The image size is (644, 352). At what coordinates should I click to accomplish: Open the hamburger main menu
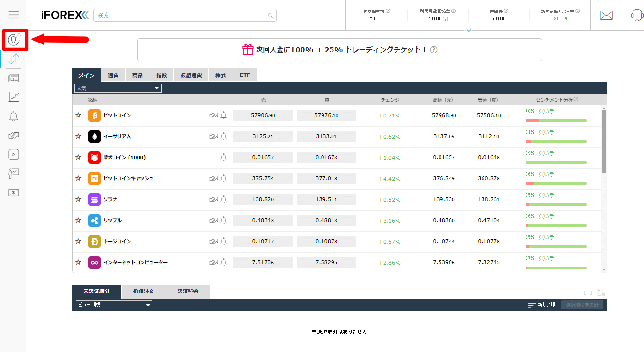13,15
